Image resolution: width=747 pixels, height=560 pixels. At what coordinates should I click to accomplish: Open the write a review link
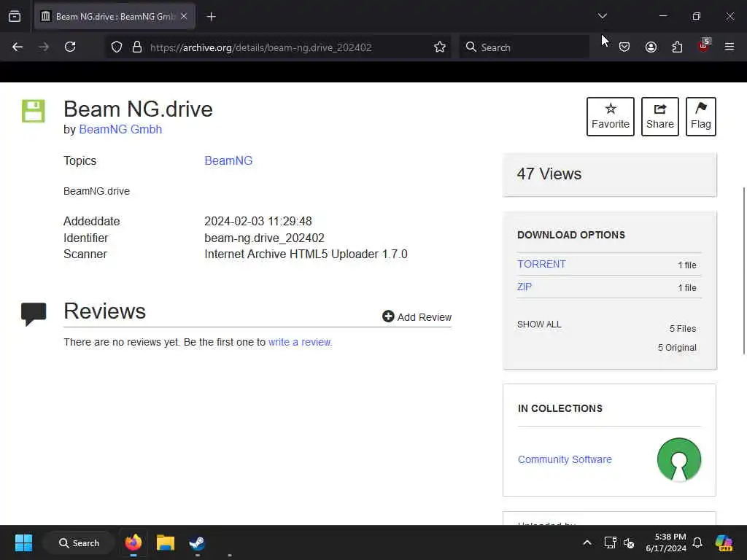300,342
